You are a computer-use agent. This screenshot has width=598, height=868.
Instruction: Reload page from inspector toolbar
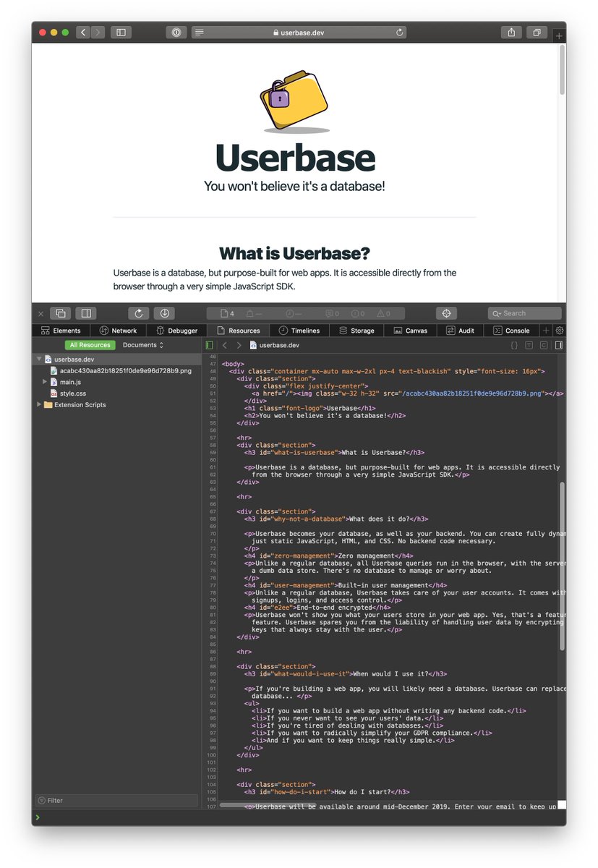pos(139,313)
